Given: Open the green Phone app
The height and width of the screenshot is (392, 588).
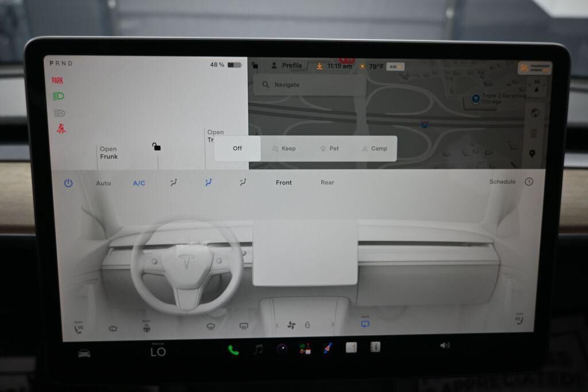Looking at the screenshot, I should point(233,350).
